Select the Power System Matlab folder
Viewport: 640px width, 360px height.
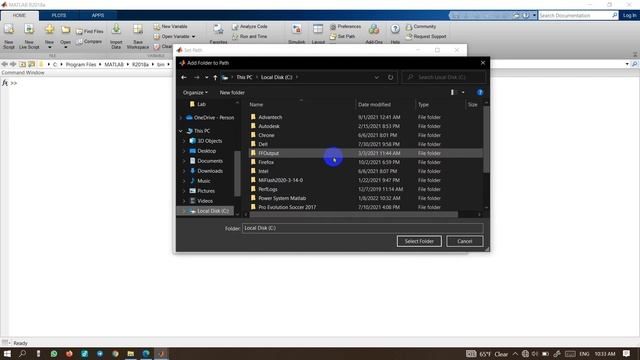pos(282,198)
